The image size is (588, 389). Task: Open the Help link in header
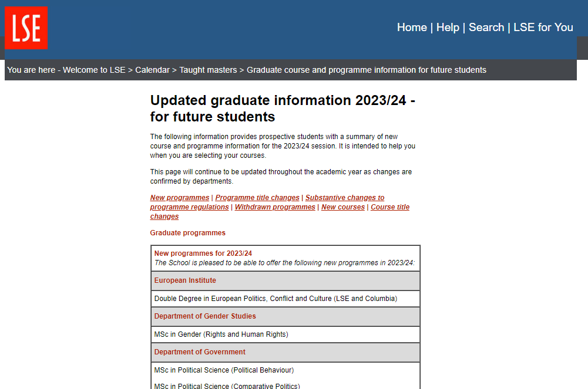(448, 28)
